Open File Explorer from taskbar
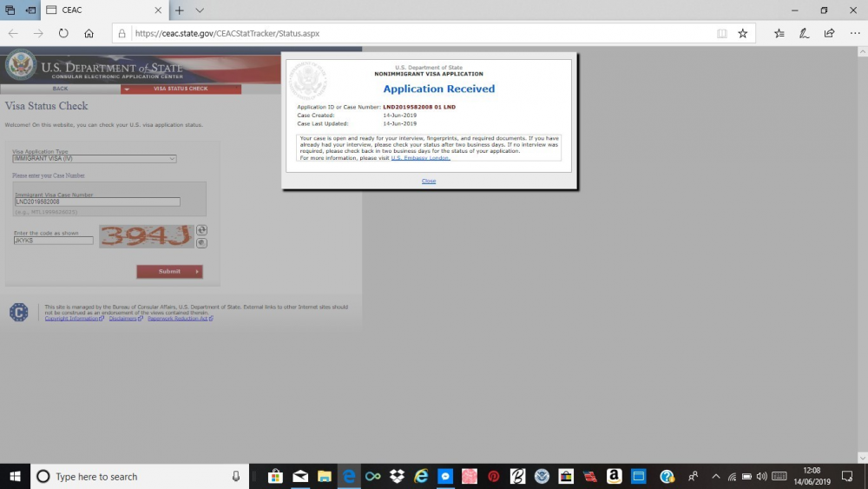The height and width of the screenshot is (489, 868). [x=325, y=476]
